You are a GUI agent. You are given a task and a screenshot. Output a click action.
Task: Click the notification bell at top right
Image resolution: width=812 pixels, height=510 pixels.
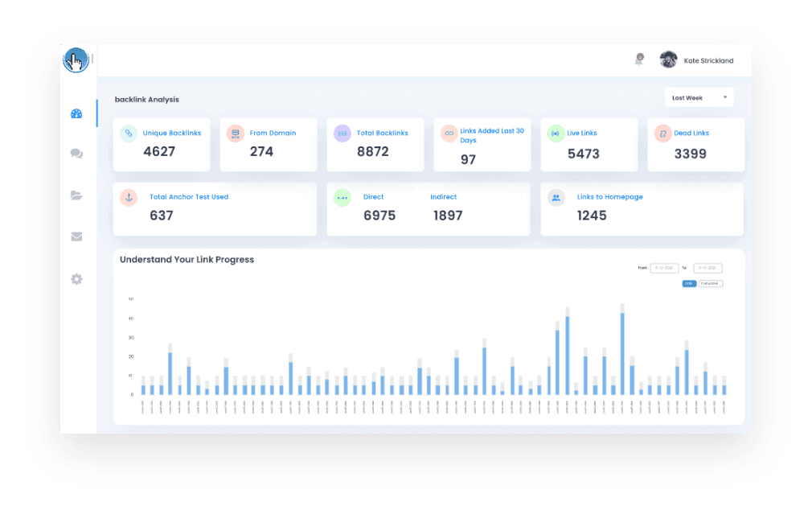tap(639, 59)
